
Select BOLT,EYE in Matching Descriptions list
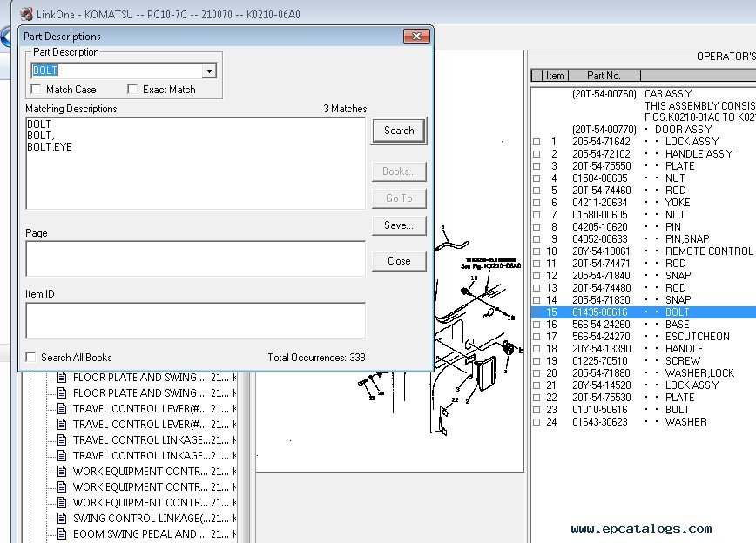tap(50, 147)
